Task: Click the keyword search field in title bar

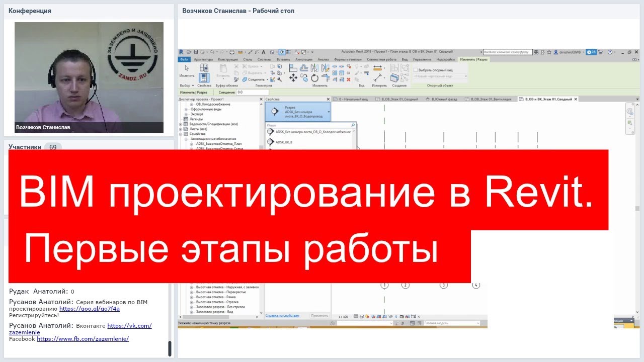Action: (x=508, y=52)
